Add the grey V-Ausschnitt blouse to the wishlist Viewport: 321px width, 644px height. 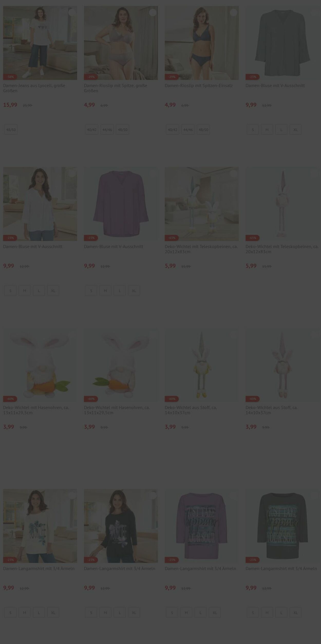(x=314, y=13)
